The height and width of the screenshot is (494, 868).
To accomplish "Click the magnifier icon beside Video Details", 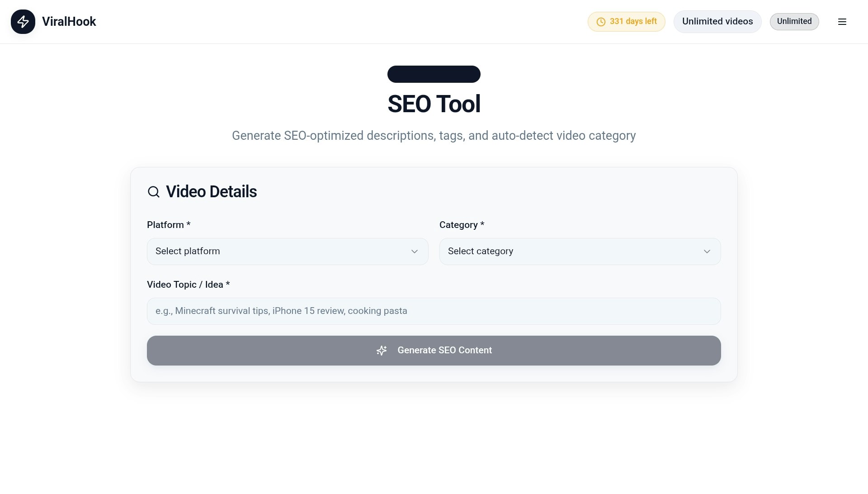I will click(x=154, y=192).
